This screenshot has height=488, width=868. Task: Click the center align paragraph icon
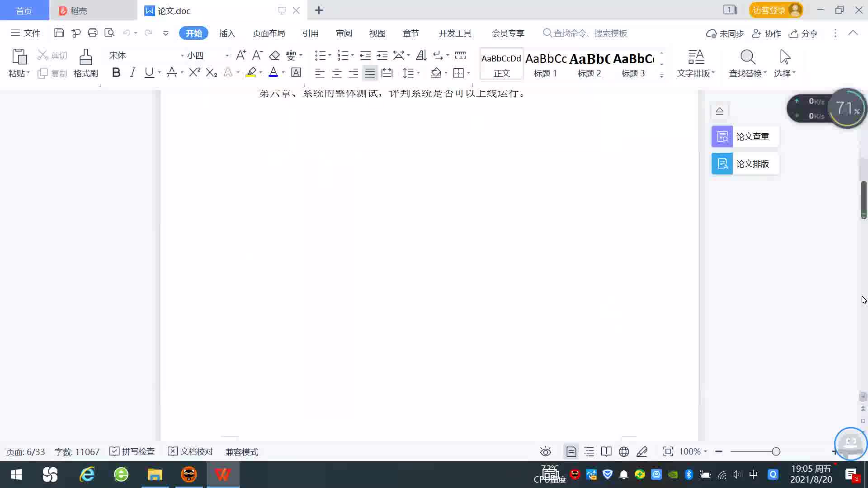coord(337,73)
